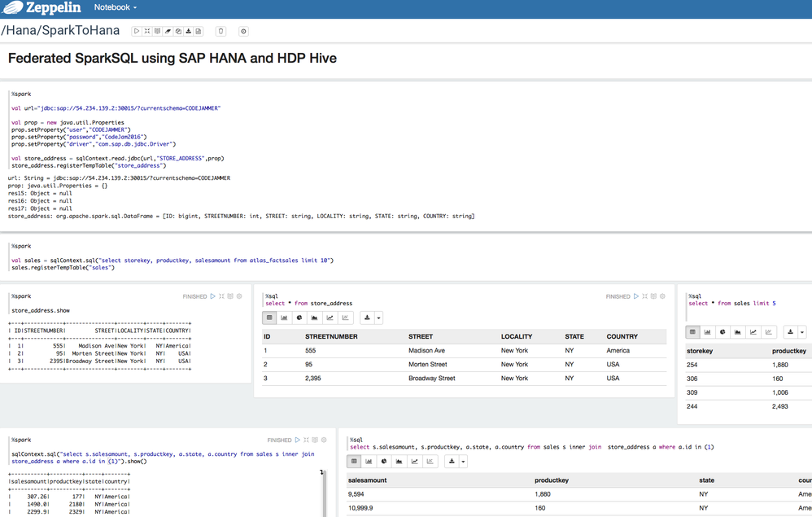Click the clear output eraser icon
The image size is (812, 517).
pyautogui.click(x=168, y=31)
